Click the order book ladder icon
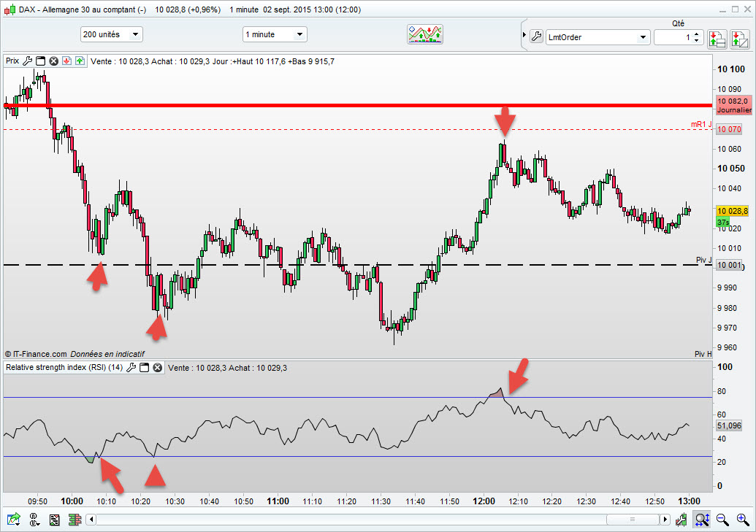756x532 pixels. 75,520
